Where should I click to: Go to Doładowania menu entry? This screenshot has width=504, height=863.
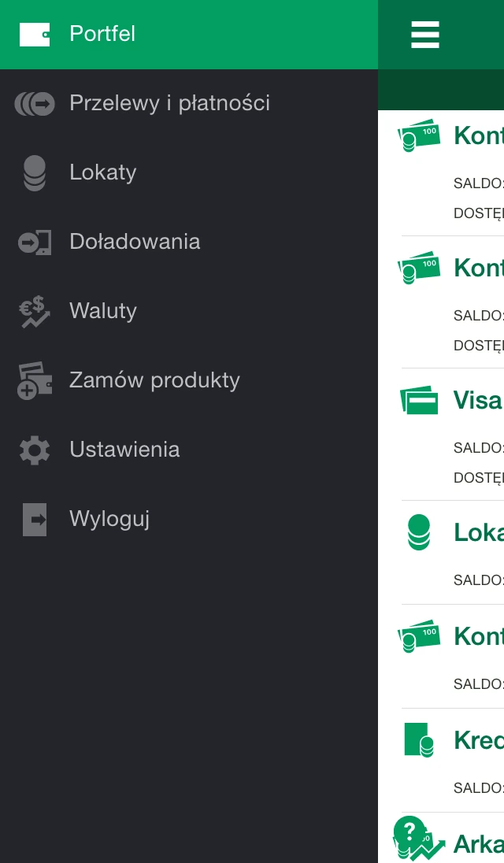click(x=189, y=243)
